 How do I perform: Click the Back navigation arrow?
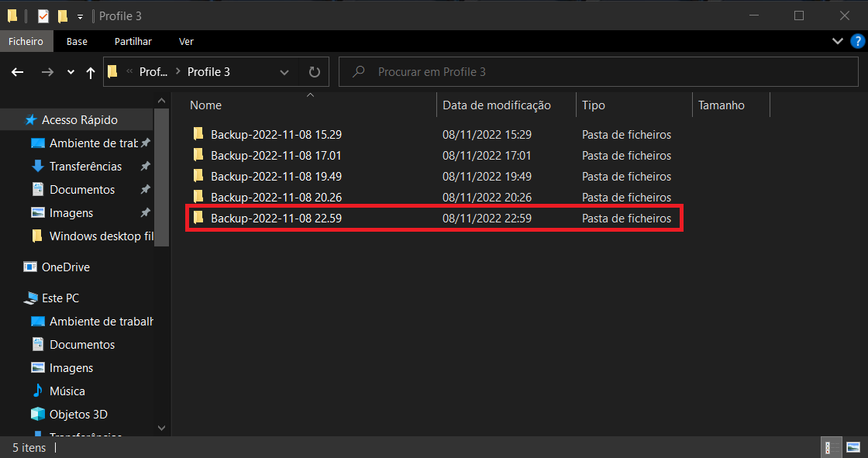(x=18, y=72)
